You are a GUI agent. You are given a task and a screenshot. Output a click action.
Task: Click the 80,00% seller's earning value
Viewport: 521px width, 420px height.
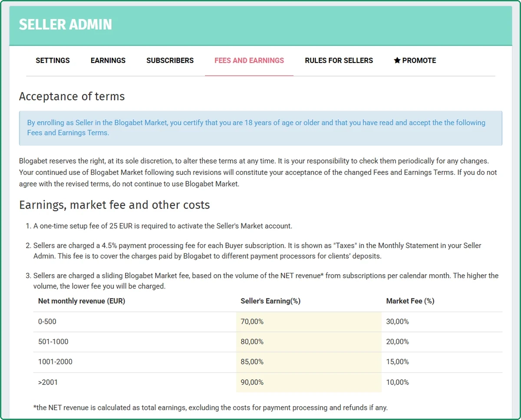pyautogui.click(x=252, y=342)
